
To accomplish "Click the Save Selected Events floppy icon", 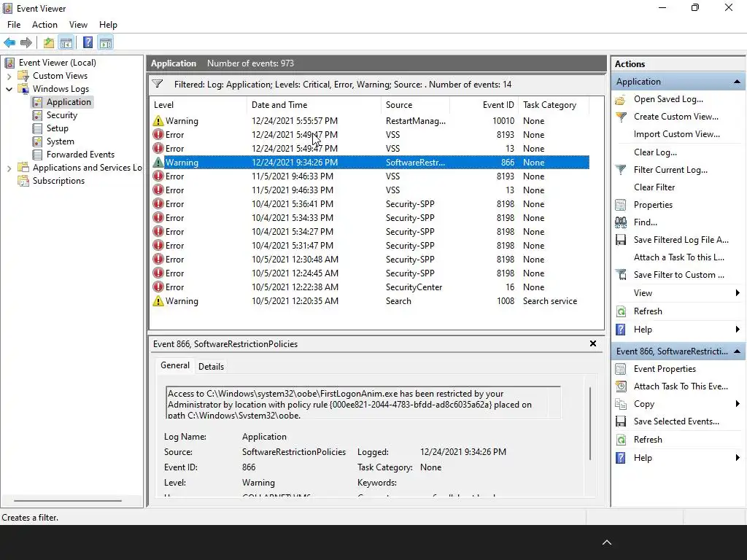I will point(620,421).
